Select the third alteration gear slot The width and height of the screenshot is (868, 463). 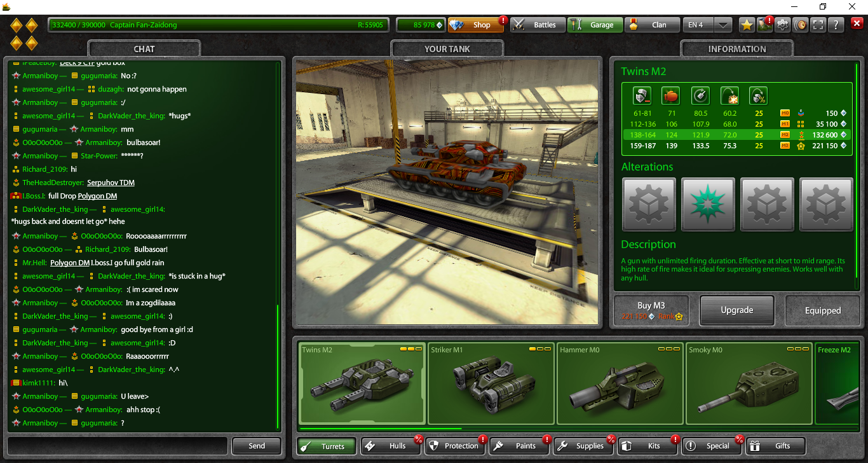[x=767, y=204]
